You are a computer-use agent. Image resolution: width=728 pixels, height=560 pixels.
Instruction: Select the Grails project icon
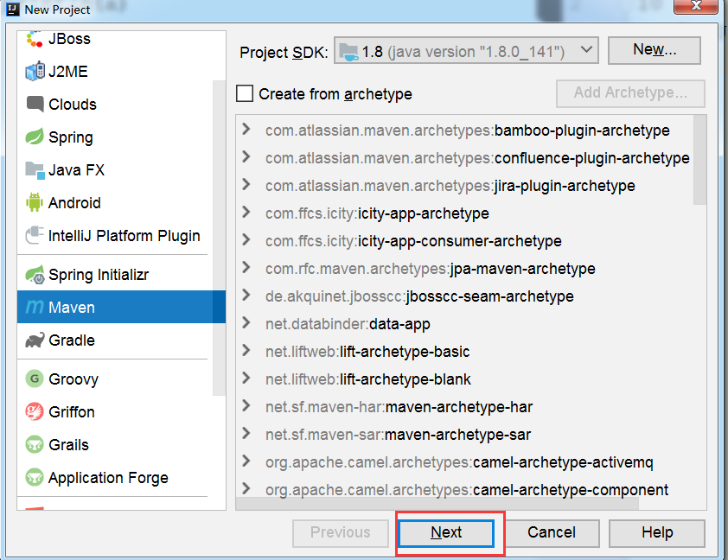[35, 444]
